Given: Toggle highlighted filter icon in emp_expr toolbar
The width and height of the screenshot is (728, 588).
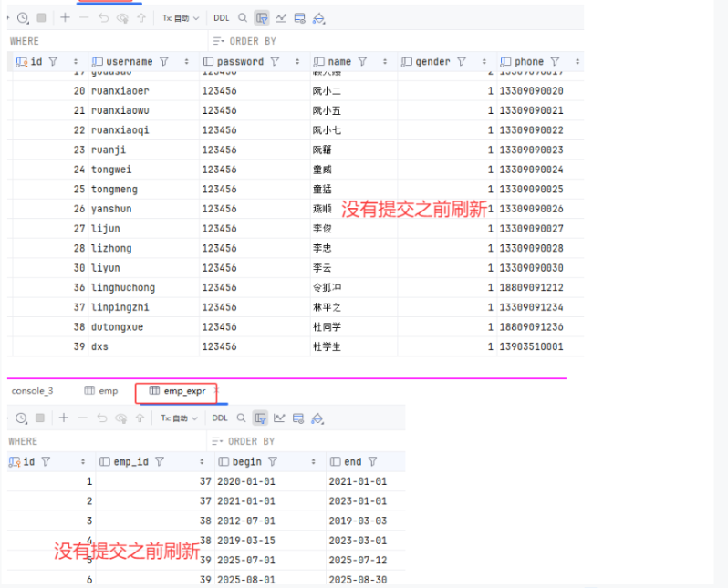Looking at the screenshot, I should 261,418.
